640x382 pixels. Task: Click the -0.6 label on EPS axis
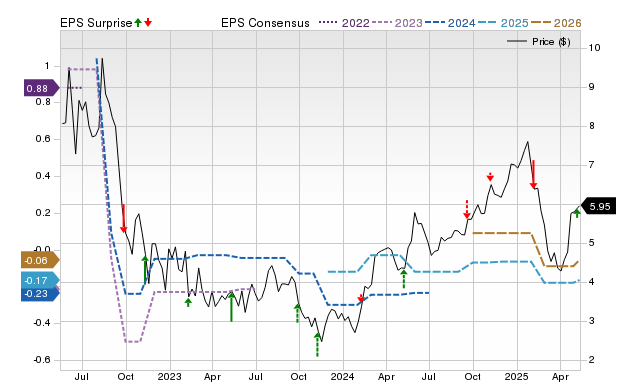tap(42, 360)
